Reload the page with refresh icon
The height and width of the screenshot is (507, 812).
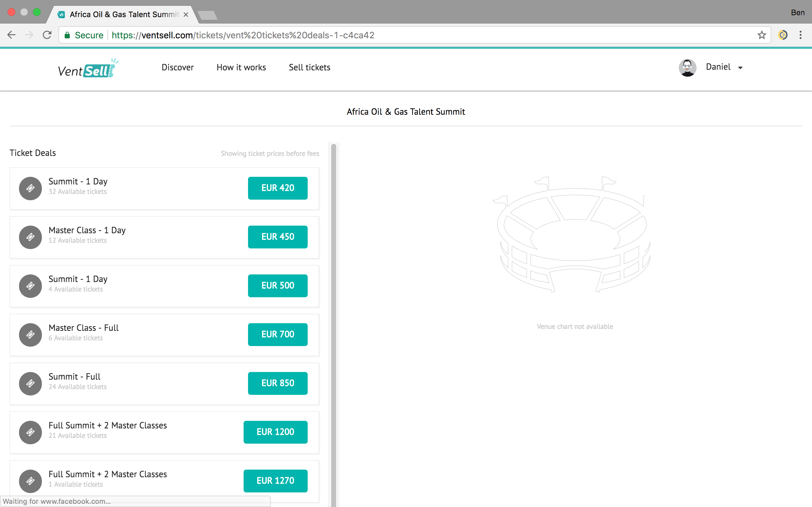(47, 35)
